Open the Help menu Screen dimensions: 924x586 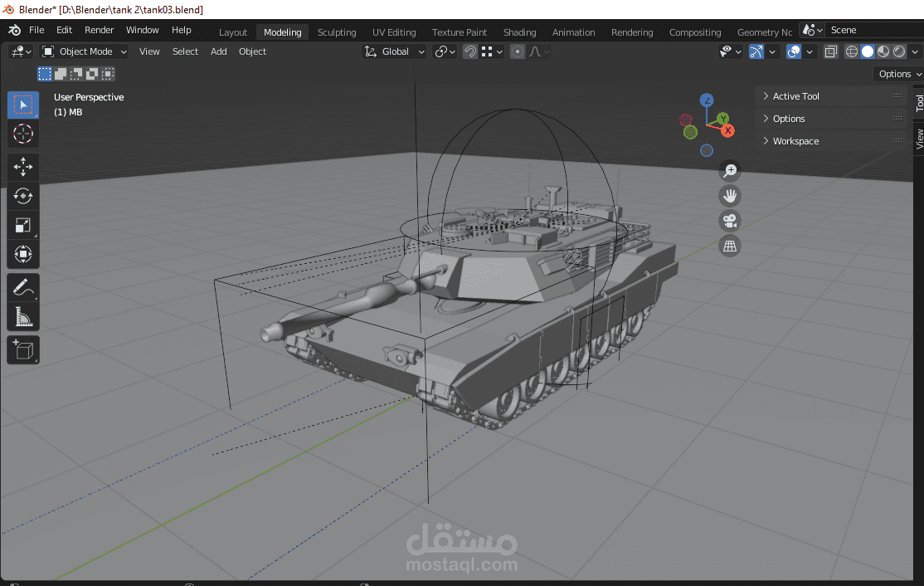(x=182, y=30)
